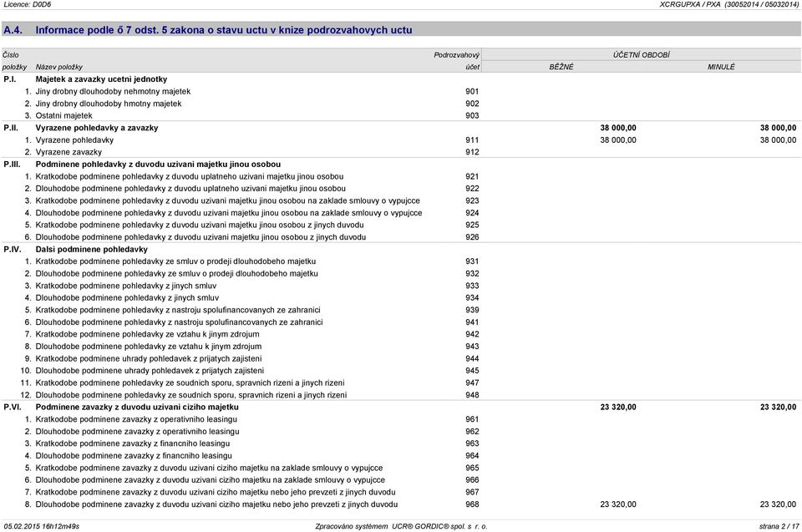The width and height of the screenshot is (802, 532).
Task: Click account number 921
Action: [472, 176]
